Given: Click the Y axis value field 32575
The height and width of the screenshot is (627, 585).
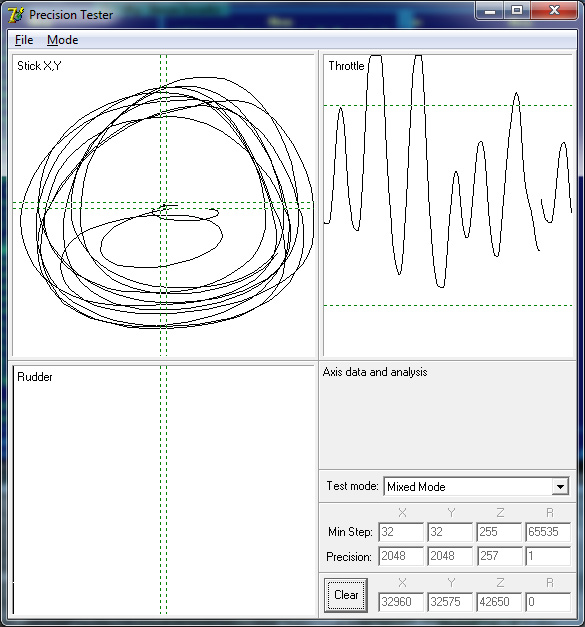Looking at the screenshot, I should [450, 602].
